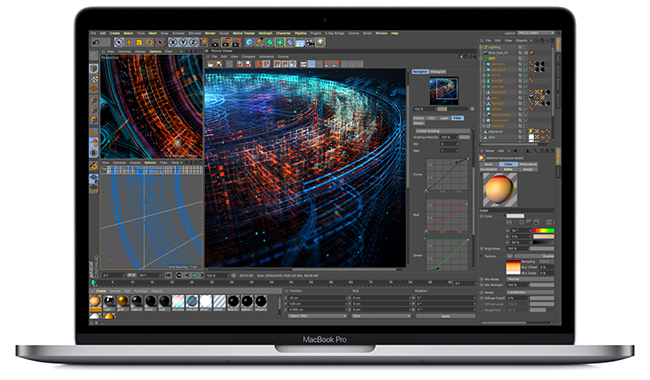Open Edit Render Settings icon
The width and height of the screenshot is (650, 380).
click(237, 42)
